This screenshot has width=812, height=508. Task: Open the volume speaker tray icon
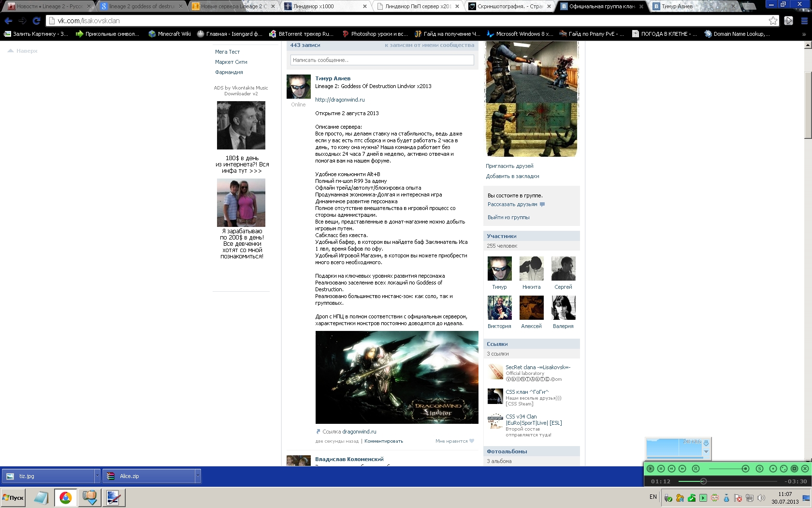[761, 498]
